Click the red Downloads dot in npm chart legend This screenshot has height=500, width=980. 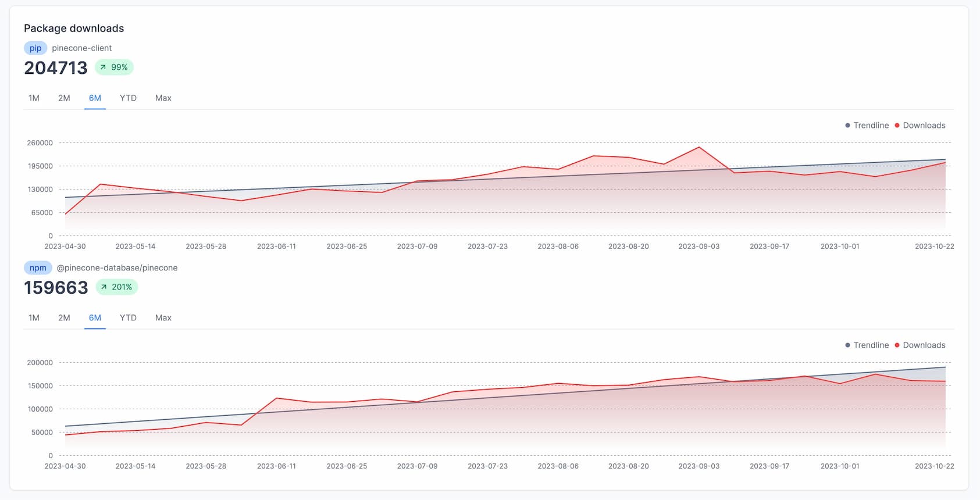pyautogui.click(x=897, y=345)
